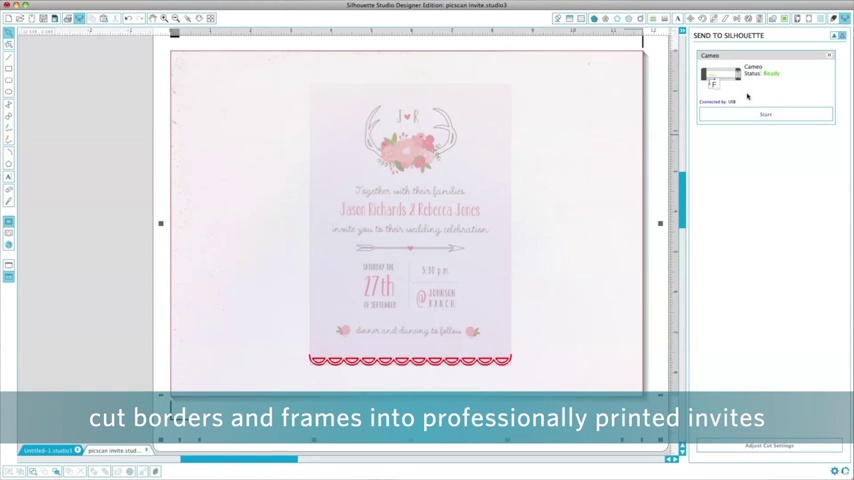Click the Bring to Front icon
The image size is (854, 480).
click(94, 471)
